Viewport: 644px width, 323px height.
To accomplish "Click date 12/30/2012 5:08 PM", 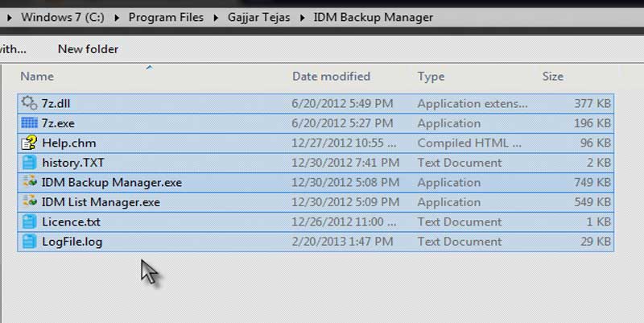I will (x=345, y=183).
